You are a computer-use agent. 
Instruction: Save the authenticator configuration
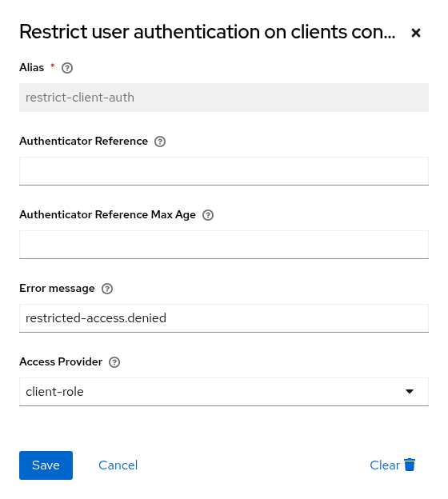46,465
